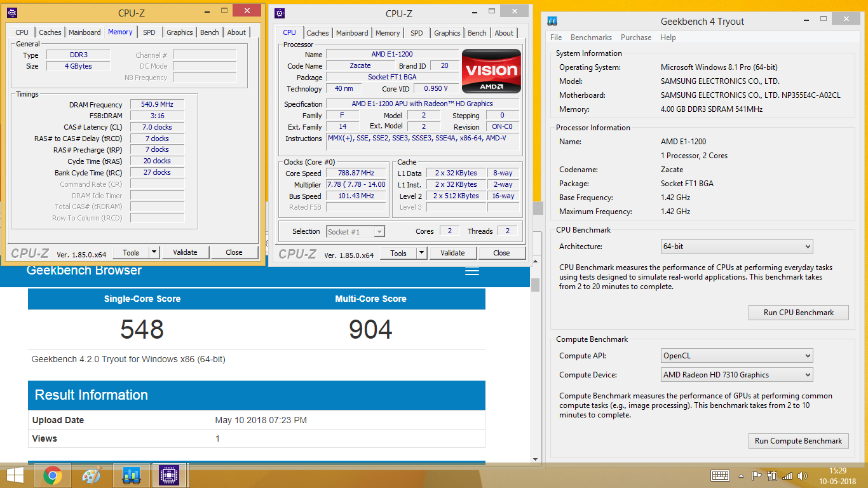Switch to CPU tab in Memory window
Viewport: 868px width, 488px height.
pos(22,32)
